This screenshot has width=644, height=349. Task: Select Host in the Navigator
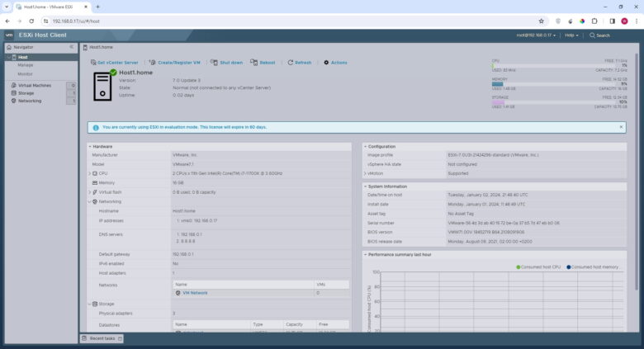(x=23, y=58)
